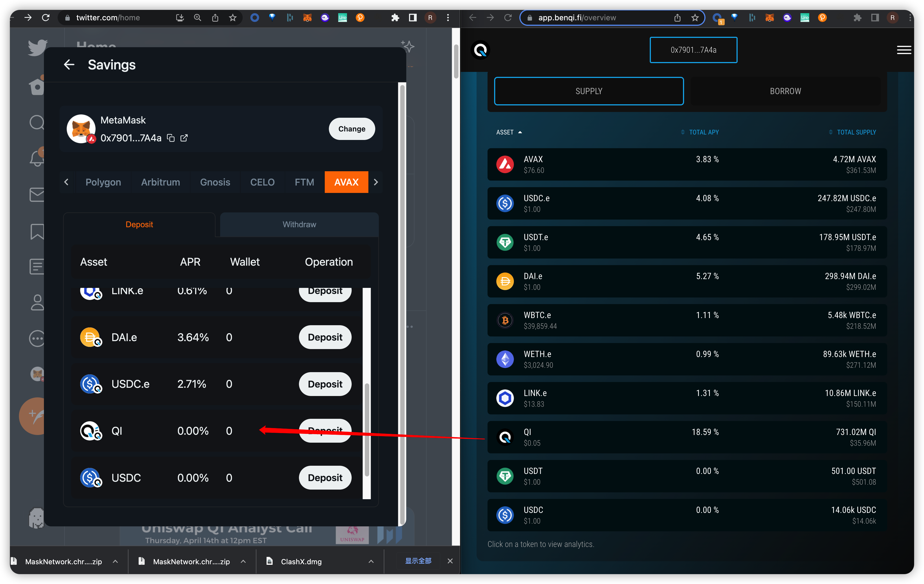Open wallet address in external explorer

point(184,138)
